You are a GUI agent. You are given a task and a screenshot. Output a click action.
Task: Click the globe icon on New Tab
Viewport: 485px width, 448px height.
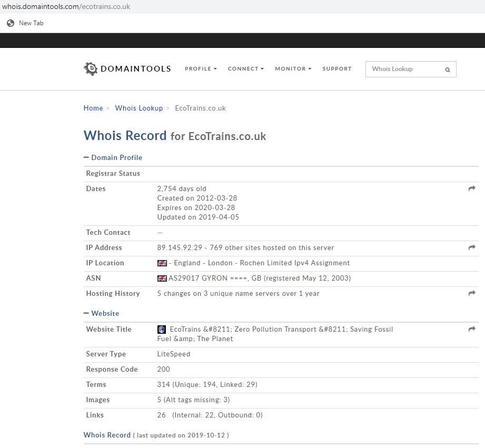coord(11,23)
